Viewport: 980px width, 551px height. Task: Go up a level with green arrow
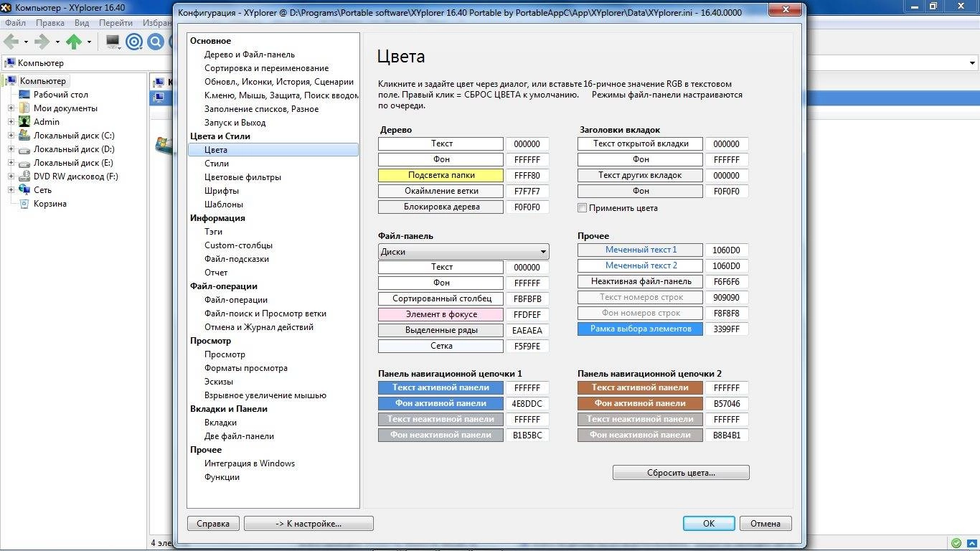click(74, 42)
